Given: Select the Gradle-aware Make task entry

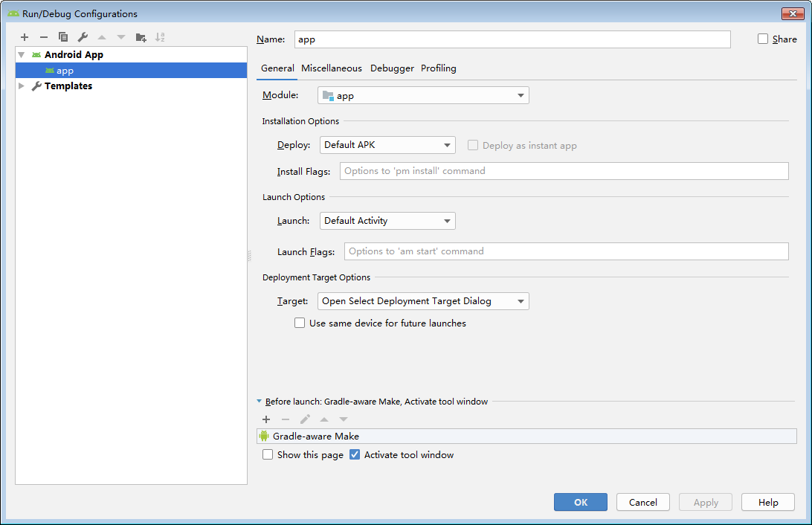Looking at the screenshot, I should pos(316,437).
